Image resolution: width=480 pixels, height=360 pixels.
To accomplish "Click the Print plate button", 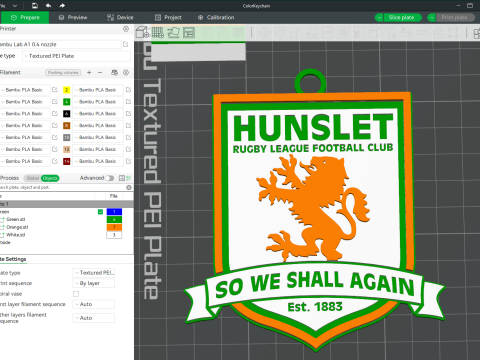I will click(456, 17).
